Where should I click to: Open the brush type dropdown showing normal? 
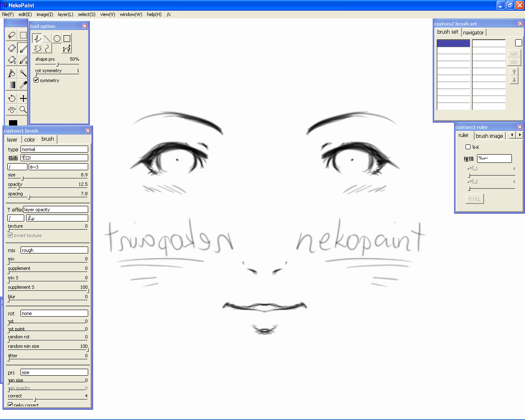pos(54,149)
